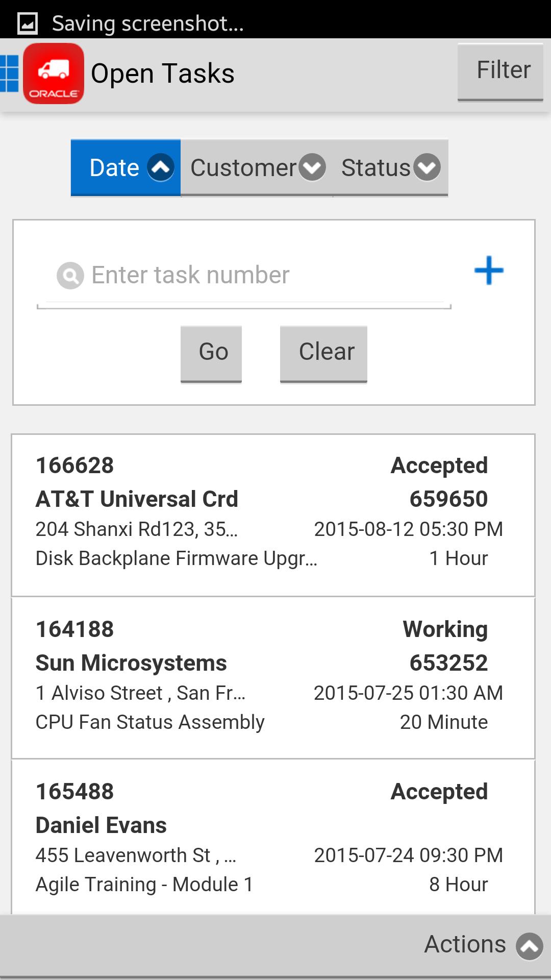Expand the Actions menu chevron
Image resolution: width=551 pixels, height=980 pixels.
click(x=529, y=946)
